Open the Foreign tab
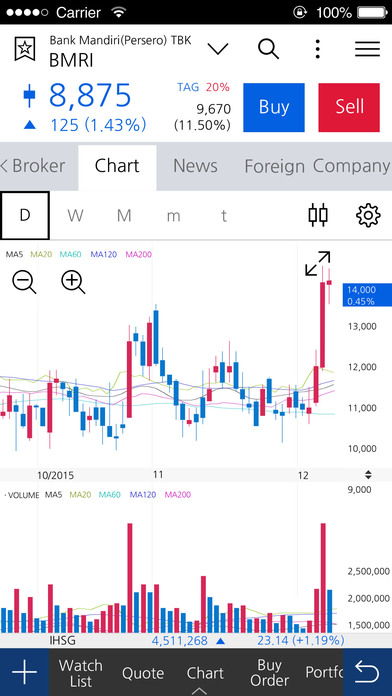Viewport: 392px width, 696px height. (274, 167)
